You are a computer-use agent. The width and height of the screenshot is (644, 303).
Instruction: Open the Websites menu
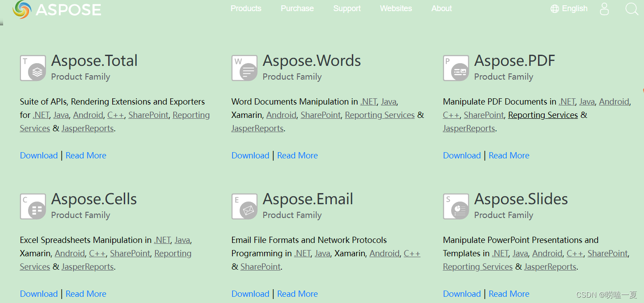(x=396, y=8)
